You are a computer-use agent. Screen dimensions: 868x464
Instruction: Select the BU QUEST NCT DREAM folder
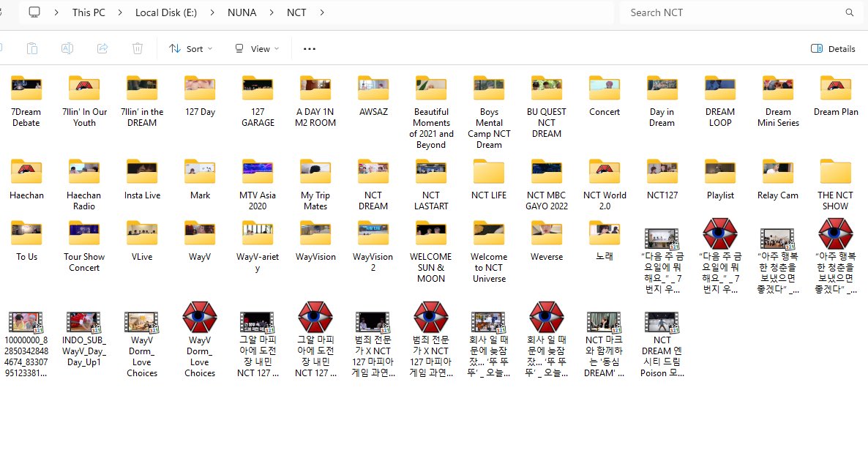click(x=547, y=107)
